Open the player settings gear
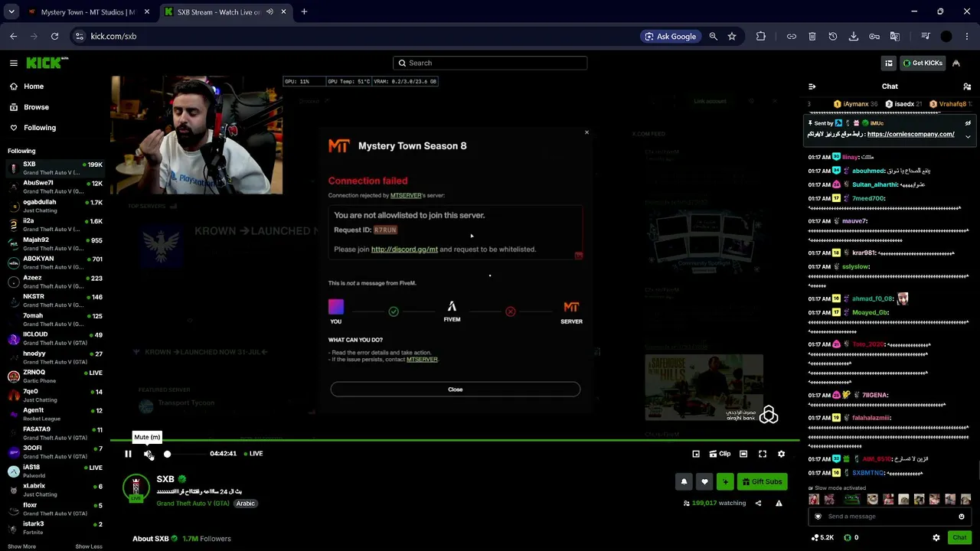The image size is (980, 551). 781,454
